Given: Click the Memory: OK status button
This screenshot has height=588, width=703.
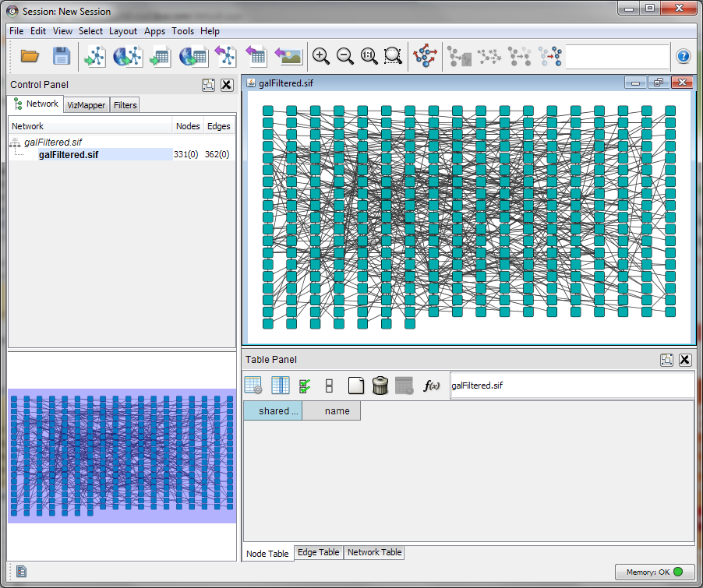Looking at the screenshot, I should (654, 572).
